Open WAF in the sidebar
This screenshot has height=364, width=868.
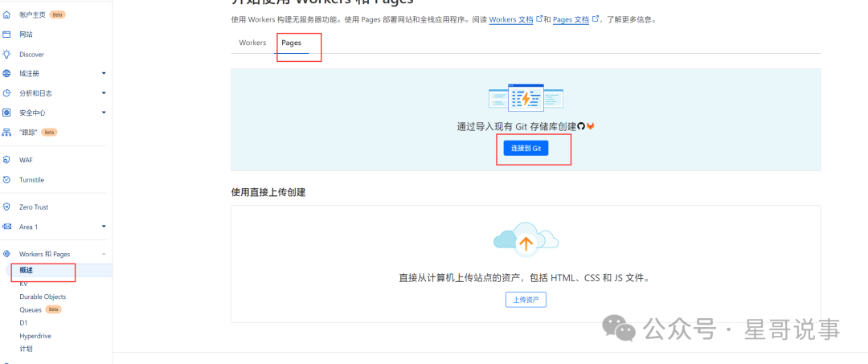[26, 160]
